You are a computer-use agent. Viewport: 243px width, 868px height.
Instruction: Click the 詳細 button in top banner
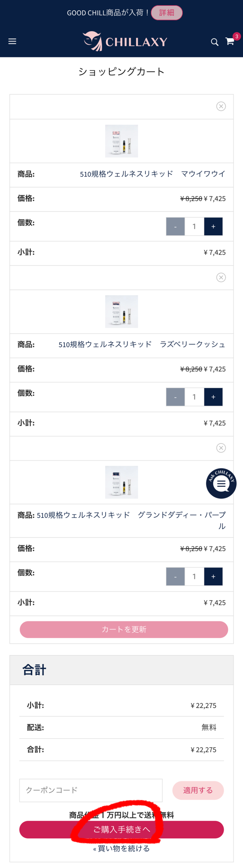(167, 13)
